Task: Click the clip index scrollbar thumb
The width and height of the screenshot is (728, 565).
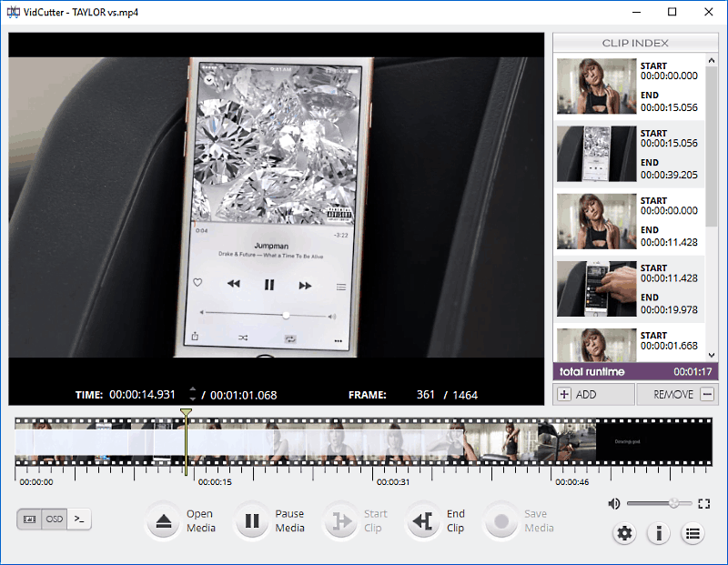Action: tap(712, 146)
